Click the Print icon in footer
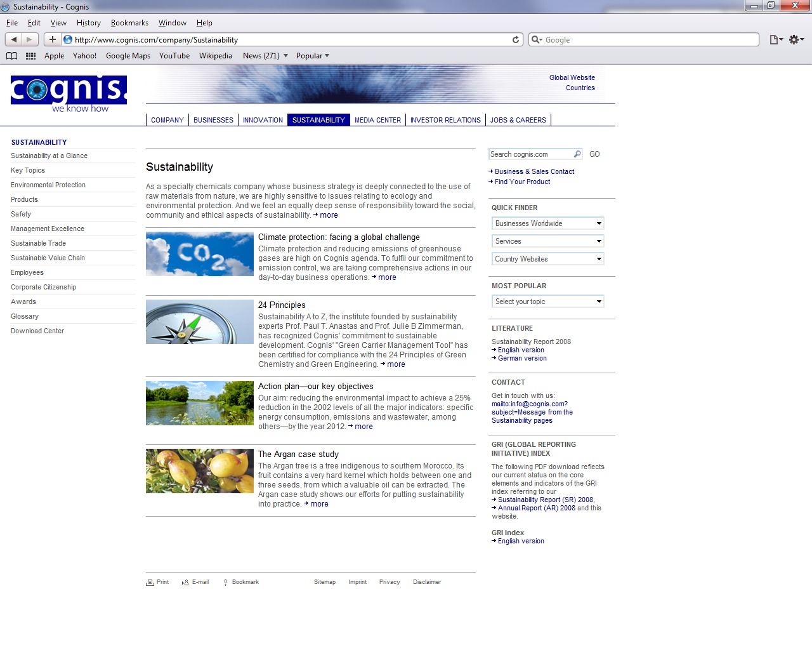This screenshot has height=650, width=812. coord(150,582)
